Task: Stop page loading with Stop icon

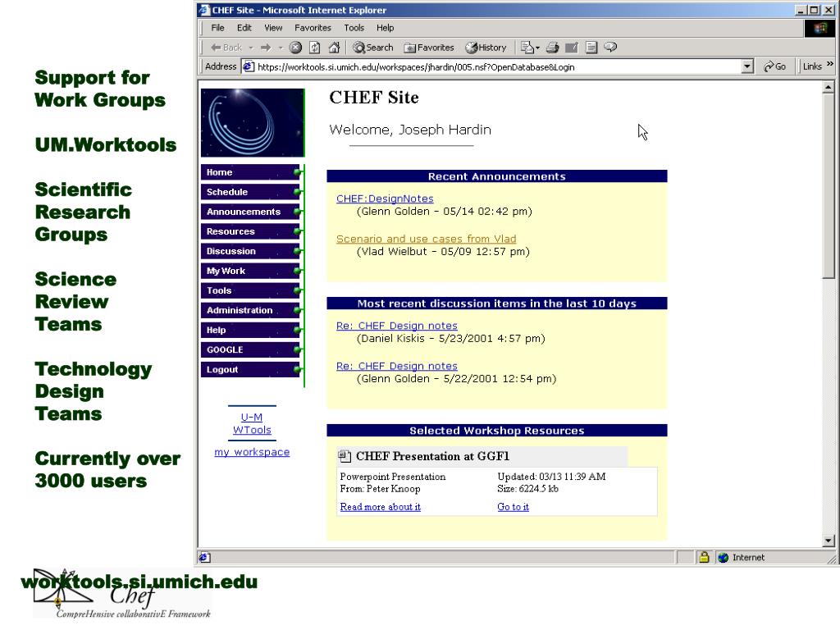Action: pyautogui.click(x=295, y=48)
